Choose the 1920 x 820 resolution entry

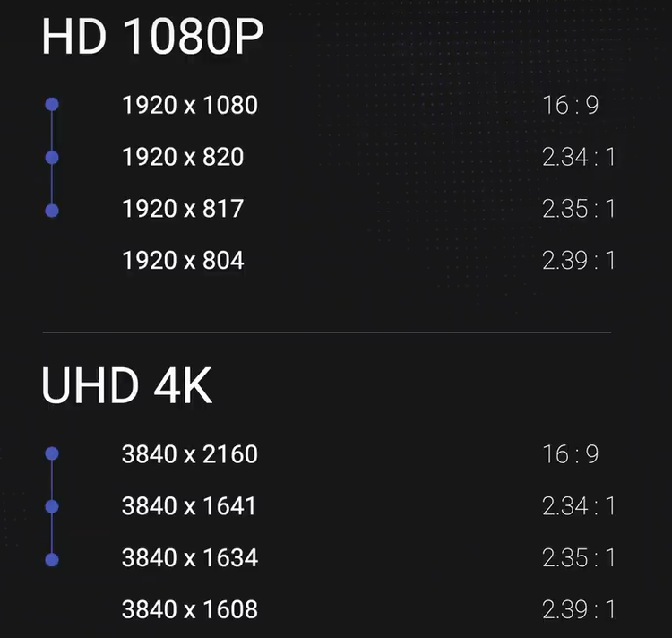183,157
